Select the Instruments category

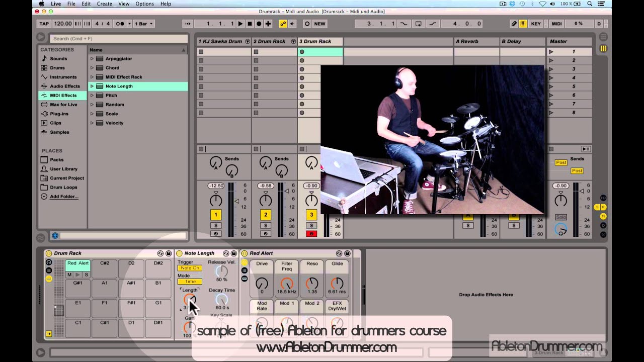pyautogui.click(x=63, y=77)
